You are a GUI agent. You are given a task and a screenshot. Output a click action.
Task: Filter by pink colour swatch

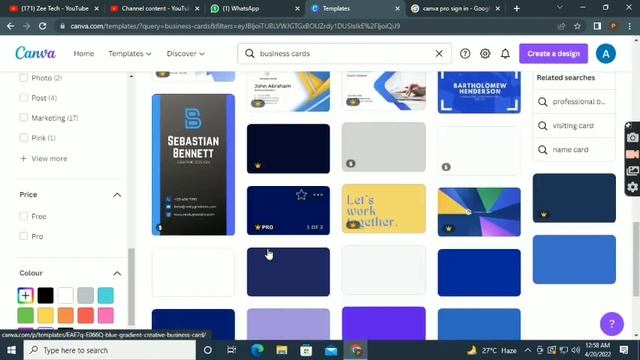point(106,316)
